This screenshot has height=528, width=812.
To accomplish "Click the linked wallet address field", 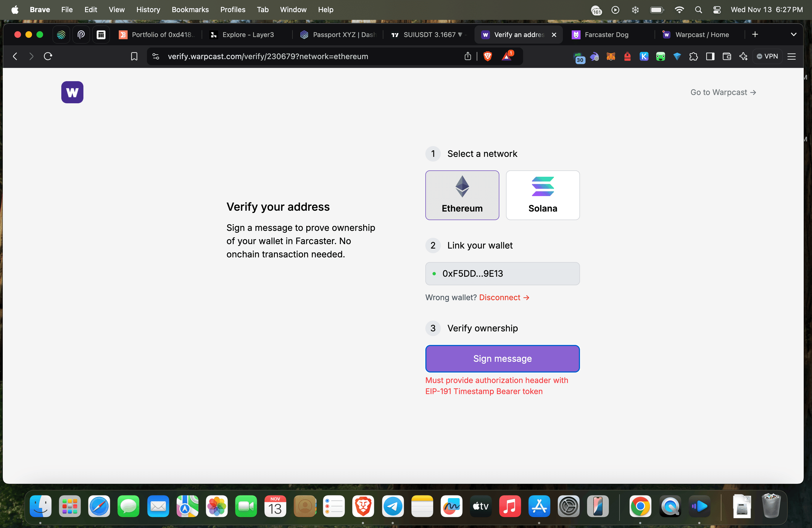I will (x=502, y=274).
